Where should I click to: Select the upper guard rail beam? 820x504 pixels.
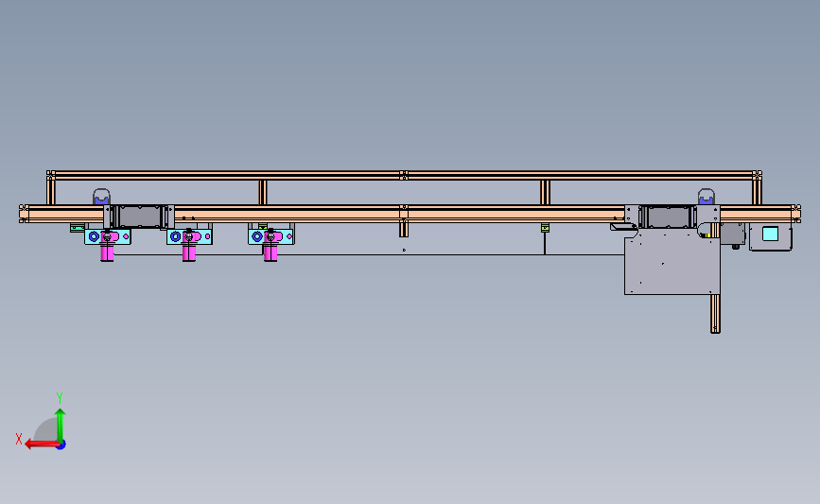click(404, 175)
